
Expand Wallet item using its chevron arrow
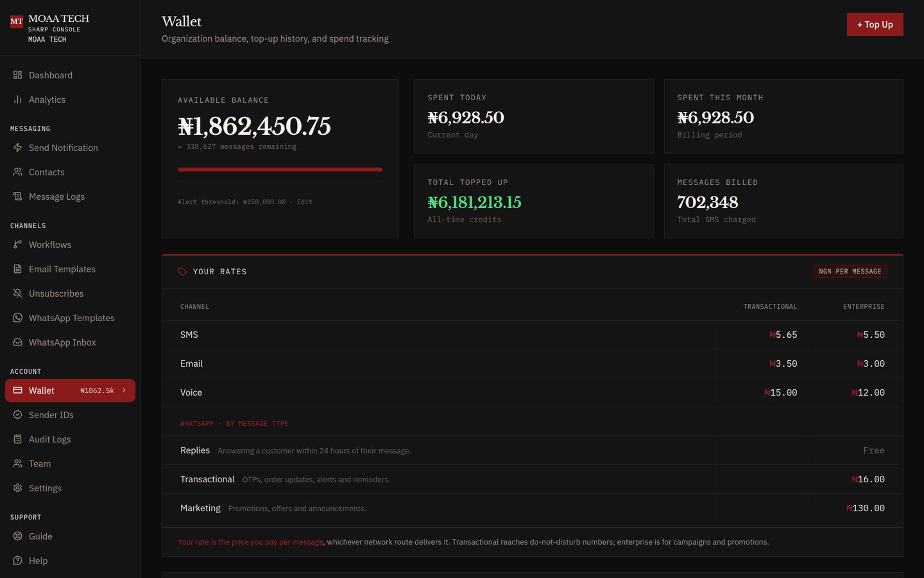tap(124, 390)
